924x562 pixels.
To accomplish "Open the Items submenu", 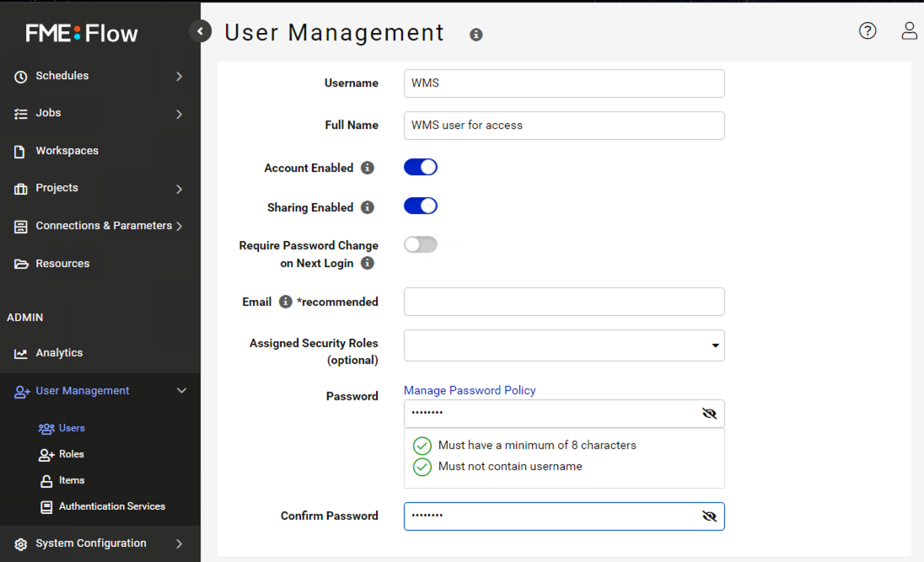I will 72,480.
